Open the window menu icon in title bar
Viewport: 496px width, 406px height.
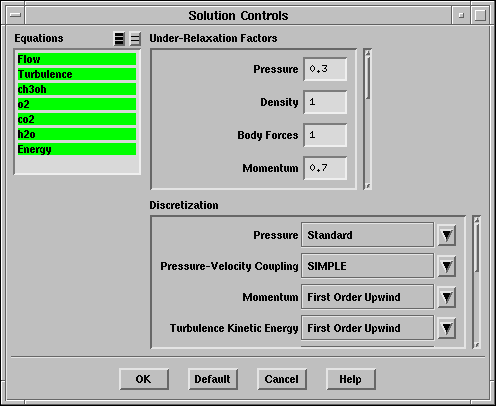[x=15, y=15]
